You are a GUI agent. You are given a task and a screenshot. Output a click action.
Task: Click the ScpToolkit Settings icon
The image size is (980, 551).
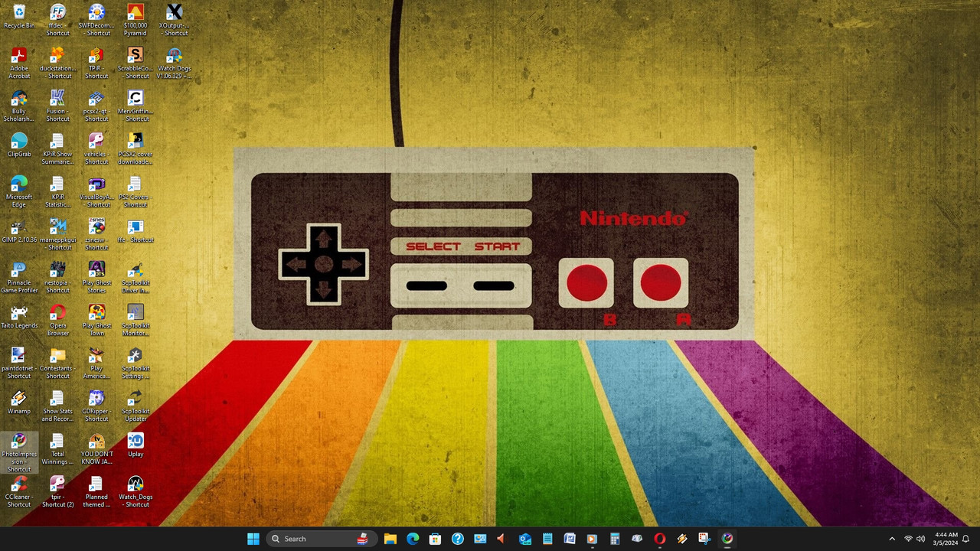pyautogui.click(x=135, y=363)
